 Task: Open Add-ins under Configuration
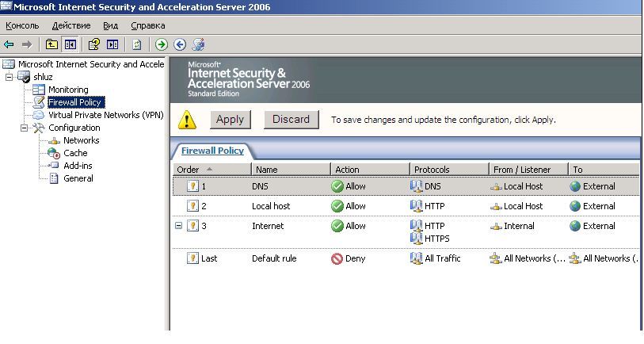coord(78,166)
